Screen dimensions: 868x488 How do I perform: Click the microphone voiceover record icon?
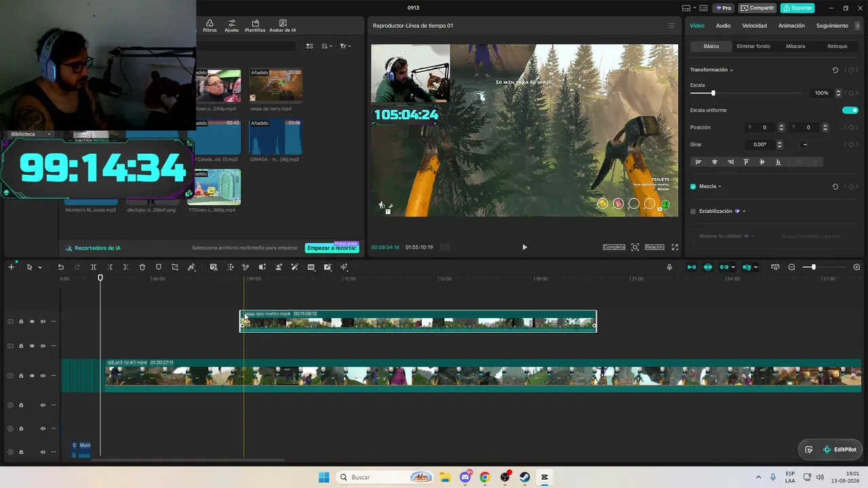[669, 267]
